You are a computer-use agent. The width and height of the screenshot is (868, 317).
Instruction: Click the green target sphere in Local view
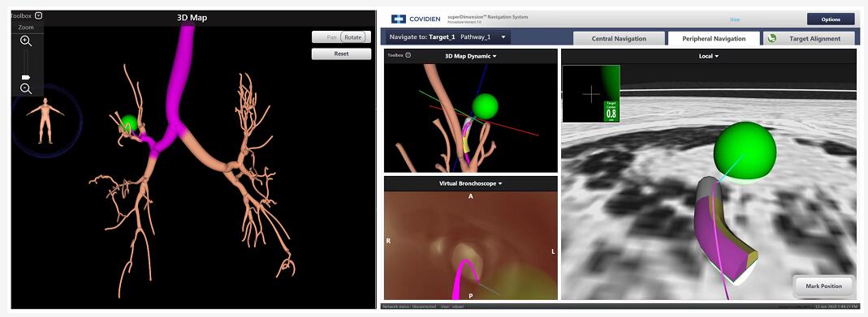745,150
